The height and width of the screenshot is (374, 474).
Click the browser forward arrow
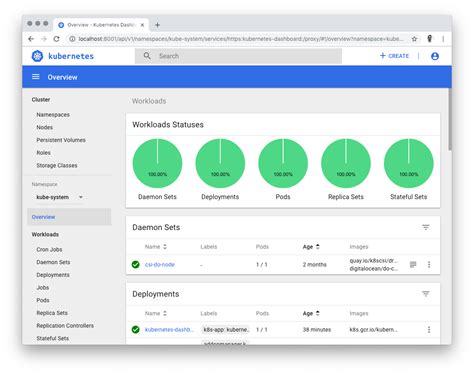pyautogui.click(x=44, y=39)
